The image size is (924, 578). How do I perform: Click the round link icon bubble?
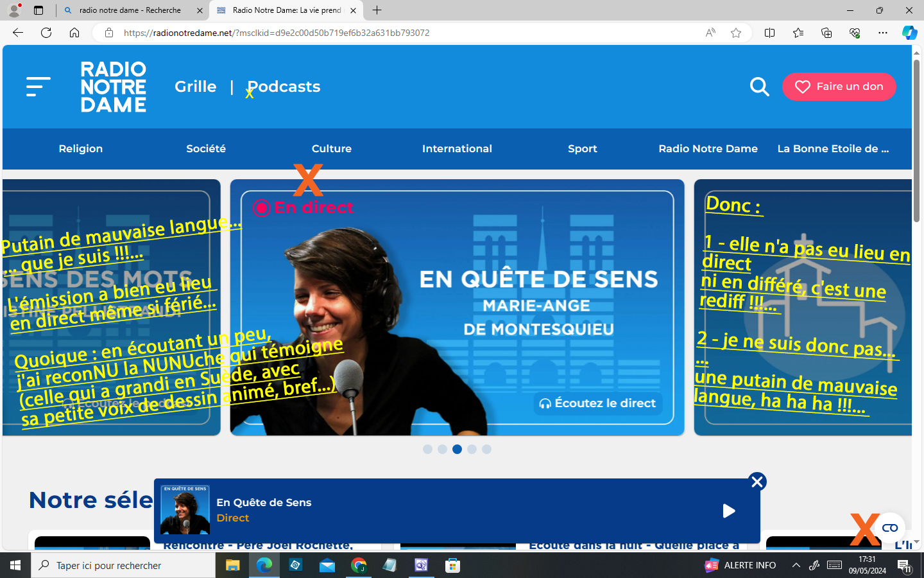[x=889, y=528]
